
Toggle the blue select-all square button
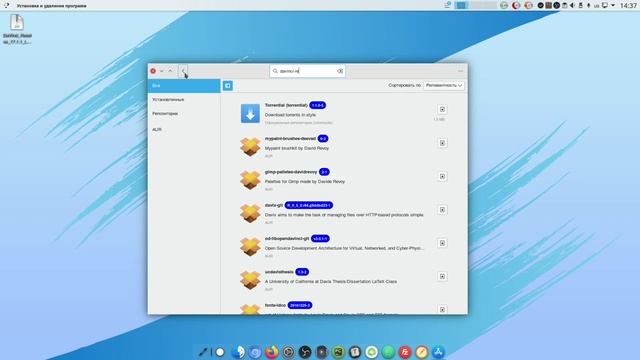click(x=228, y=86)
